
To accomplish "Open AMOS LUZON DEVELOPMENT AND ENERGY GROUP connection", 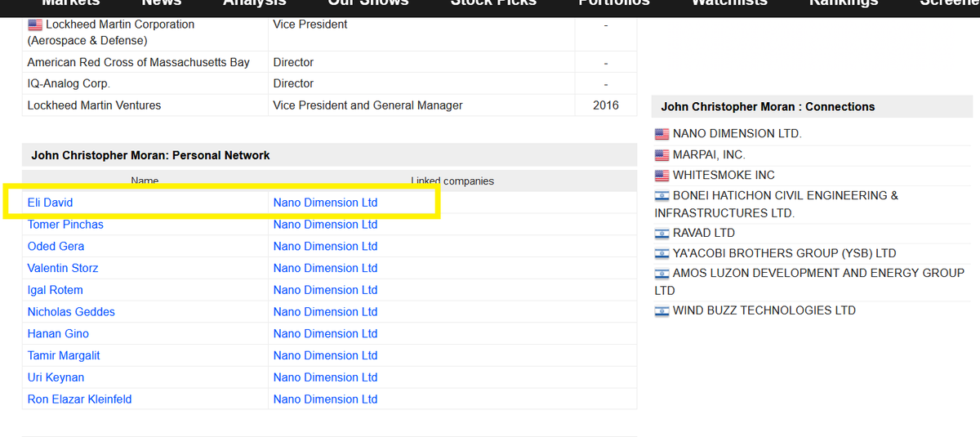I will (x=809, y=282).
